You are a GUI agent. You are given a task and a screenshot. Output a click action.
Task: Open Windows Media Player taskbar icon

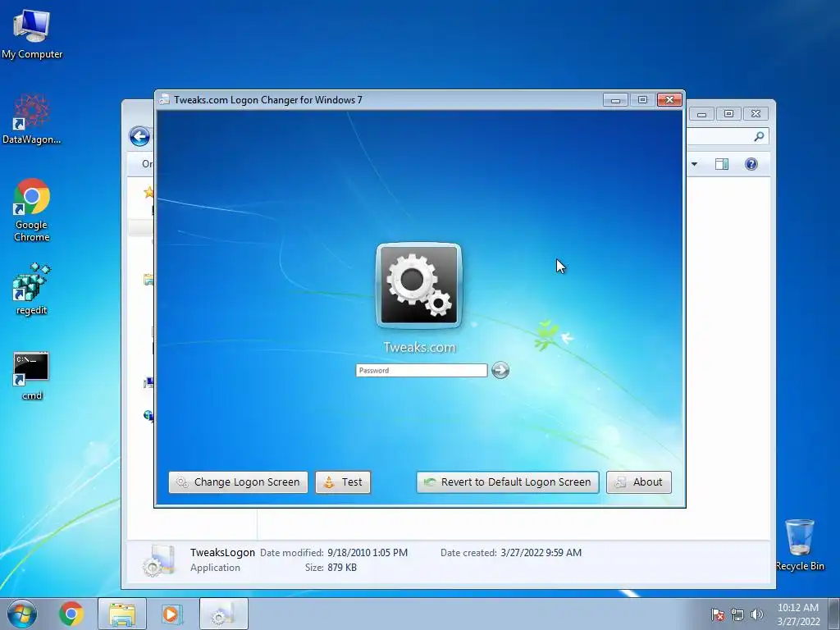(171, 614)
